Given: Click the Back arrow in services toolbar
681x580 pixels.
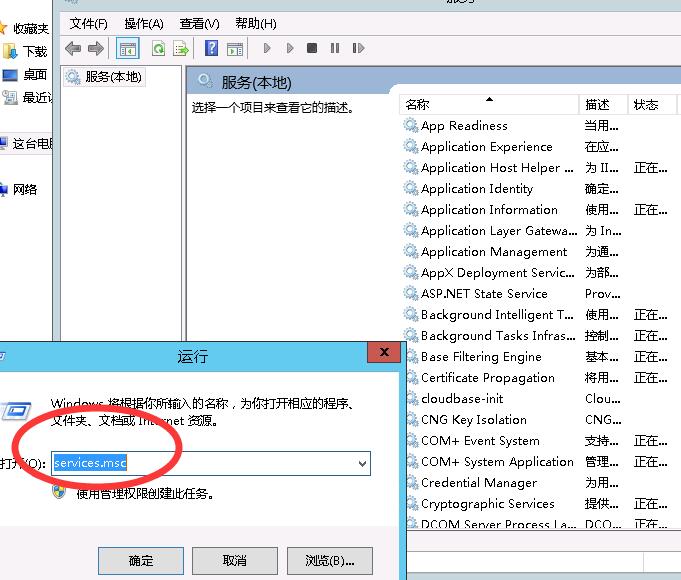Looking at the screenshot, I should (x=73, y=48).
